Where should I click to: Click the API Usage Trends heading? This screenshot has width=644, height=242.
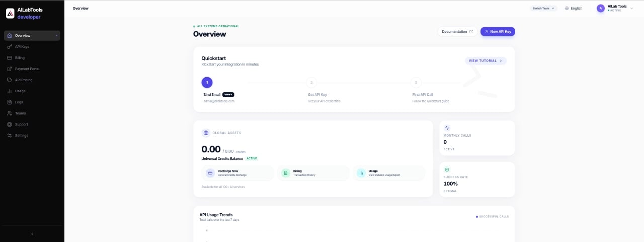pos(216,215)
